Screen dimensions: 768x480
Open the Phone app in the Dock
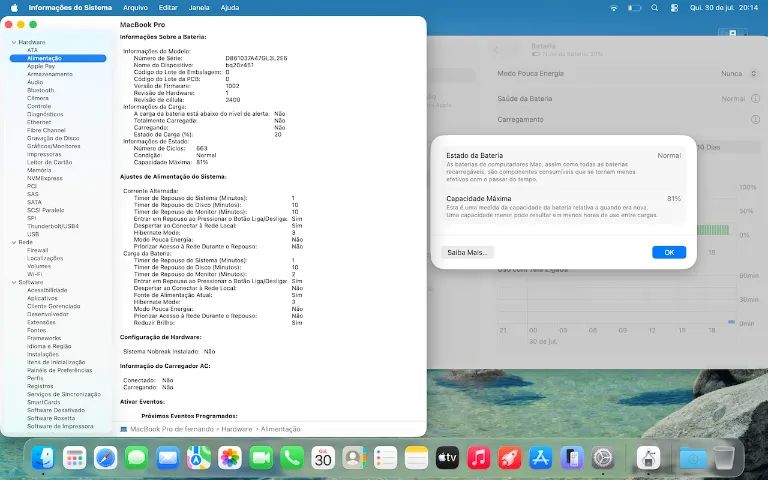coord(292,458)
